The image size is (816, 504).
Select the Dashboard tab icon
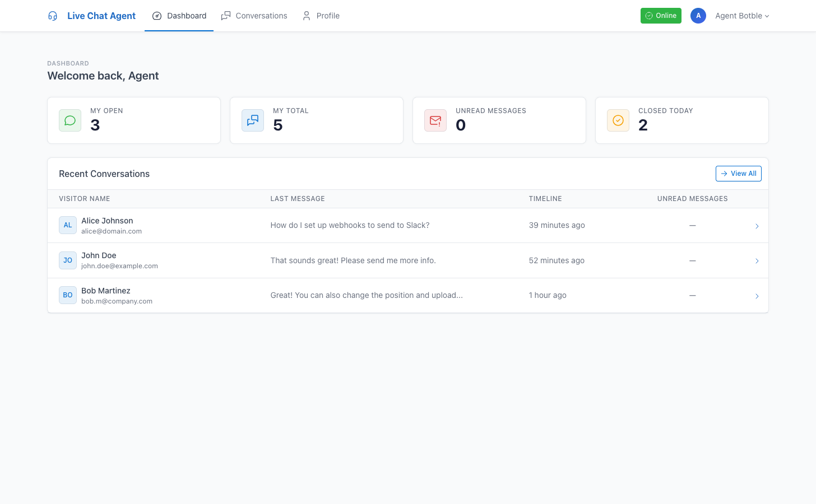[157, 16]
